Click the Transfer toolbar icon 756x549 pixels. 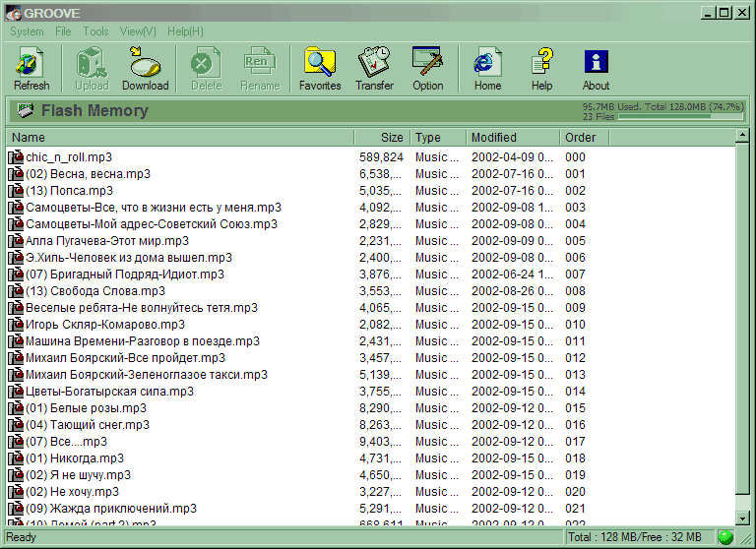pyautogui.click(x=374, y=69)
